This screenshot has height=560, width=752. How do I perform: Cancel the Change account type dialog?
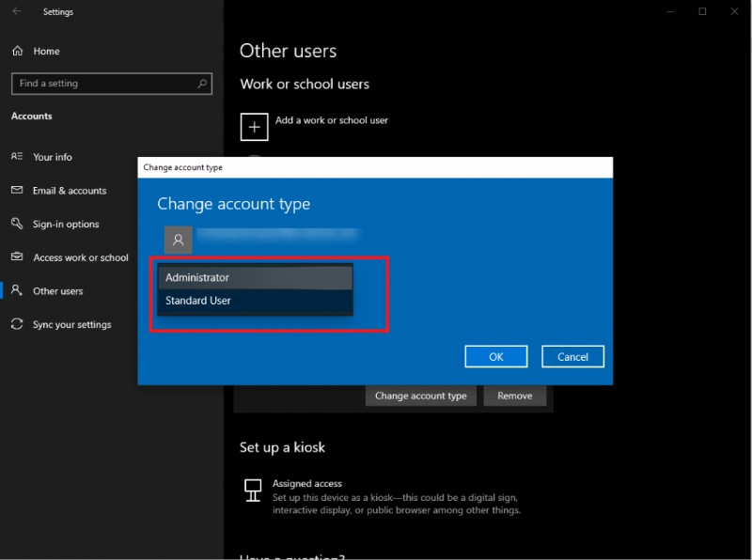click(572, 356)
